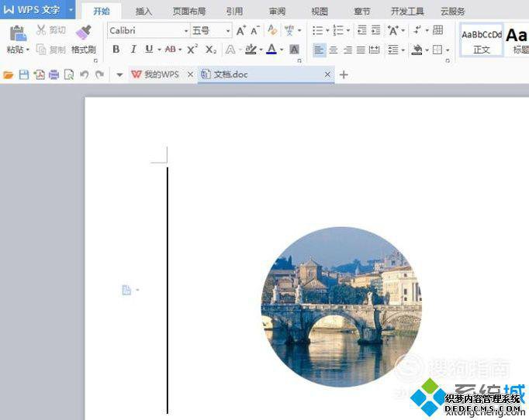The height and width of the screenshot is (420, 529).
Task: Switch to the 审阅 tab
Action: [x=278, y=12]
